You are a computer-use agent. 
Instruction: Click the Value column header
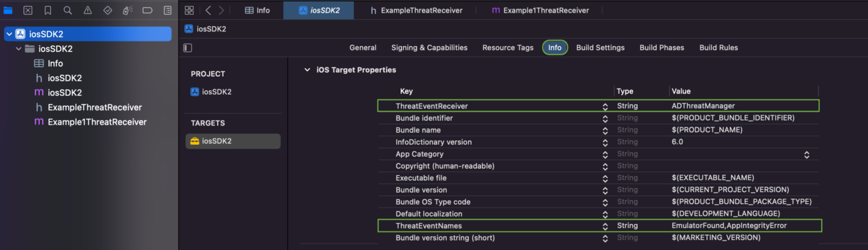pyautogui.click(x=681, y=91)
